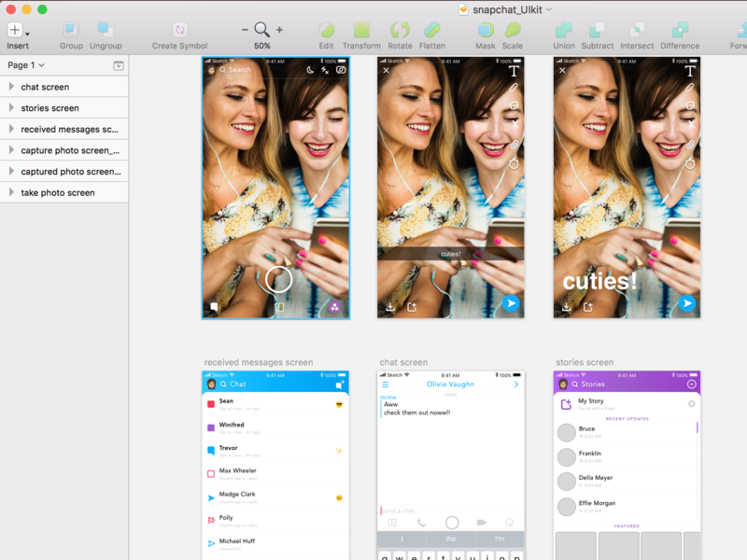Viewport: 747px width, 560px height.
Task: Select the received messages screen artboard label
Action: [259, 362]
